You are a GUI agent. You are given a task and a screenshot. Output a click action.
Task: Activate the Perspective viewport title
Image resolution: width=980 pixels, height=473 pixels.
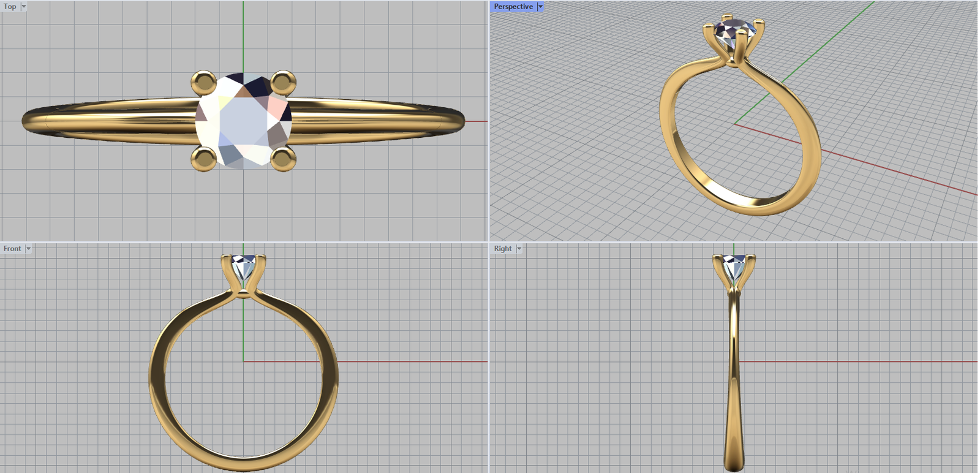click(513, 7)
